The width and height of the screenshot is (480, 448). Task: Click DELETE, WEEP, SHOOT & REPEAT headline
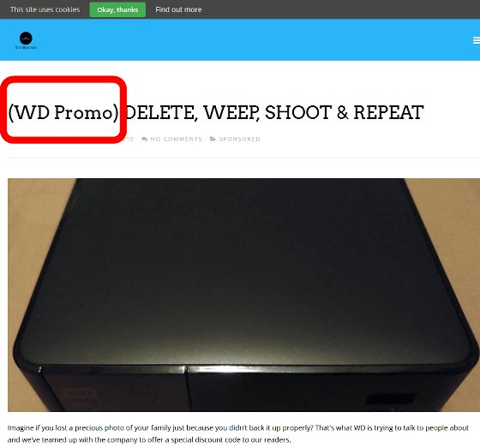[274, 112]
